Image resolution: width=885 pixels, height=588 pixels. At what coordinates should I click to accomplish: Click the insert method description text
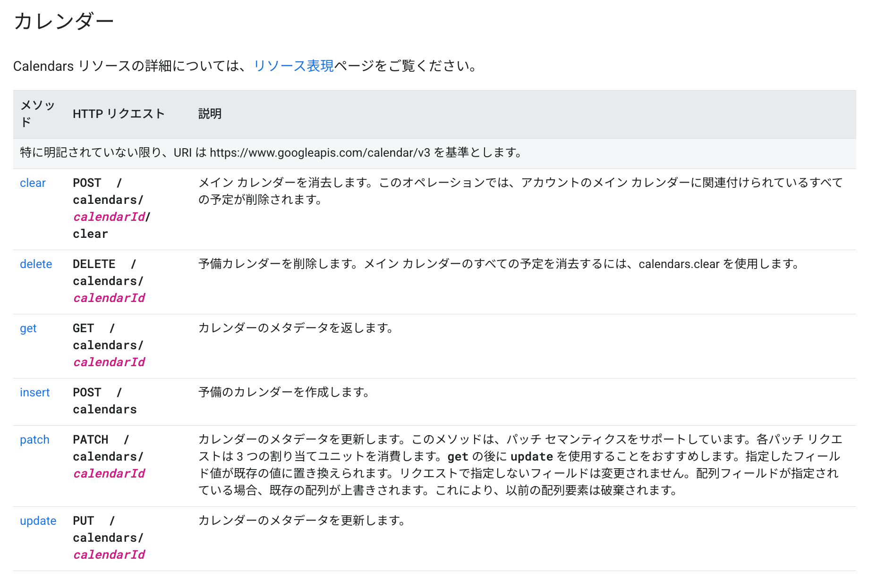284,393
